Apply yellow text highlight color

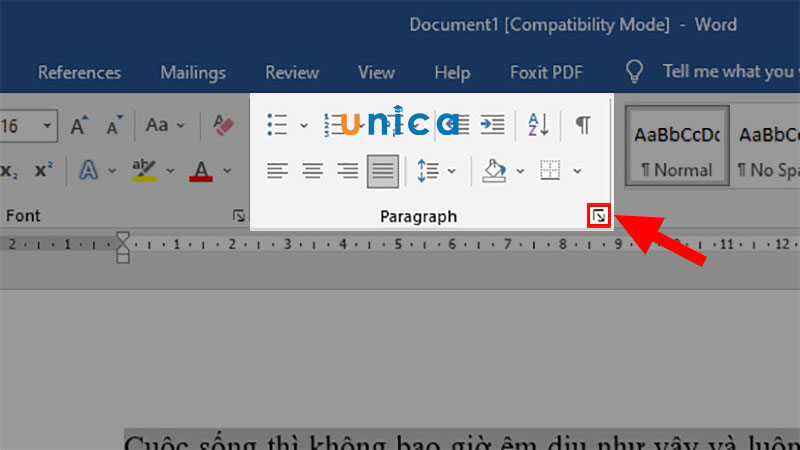point(144,170)
